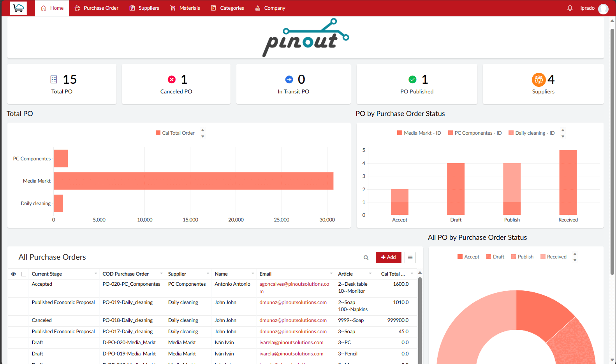Go to Home tab
Screen dimensions: 616x364
pos(52,8)
